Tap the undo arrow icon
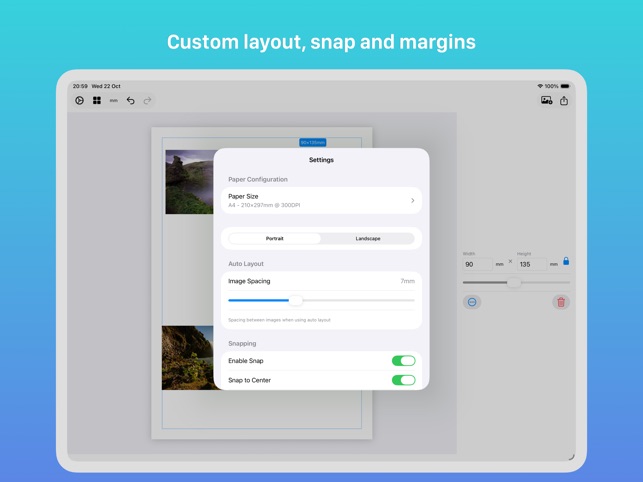 pyautogui.click(x=130, y=101)
